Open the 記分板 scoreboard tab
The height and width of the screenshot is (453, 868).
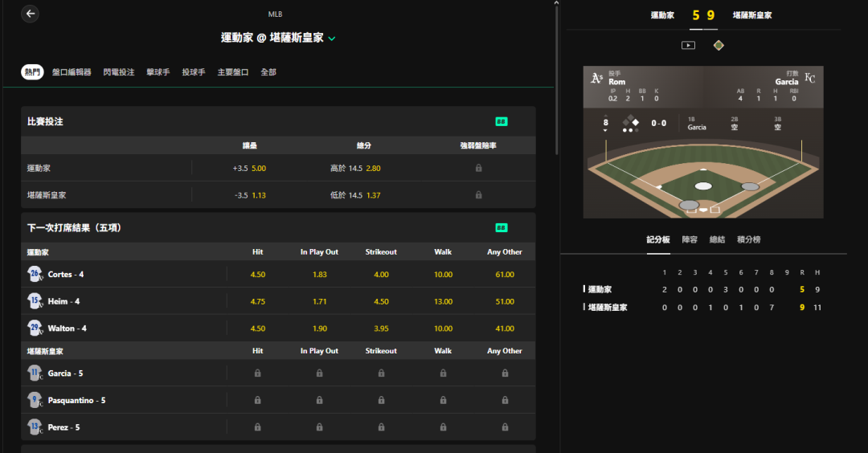(x=658, y=239)
